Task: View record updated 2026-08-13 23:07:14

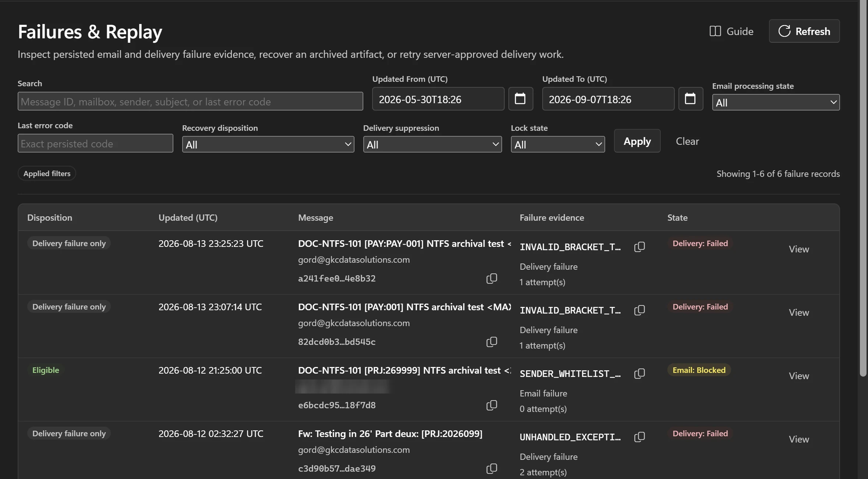Action: 799,313
